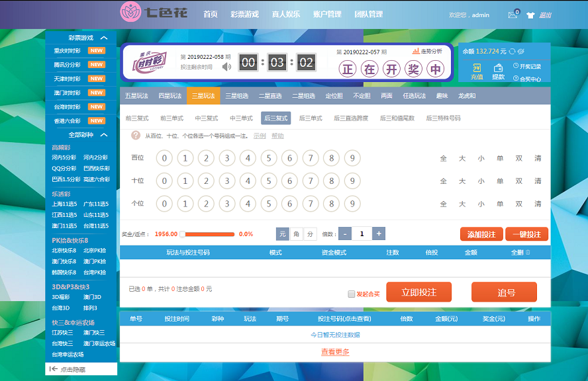Collapse the 彩票游戏 sidebar section
The width and height of the screenshot is (588, 381).
[x=104, y=38]
